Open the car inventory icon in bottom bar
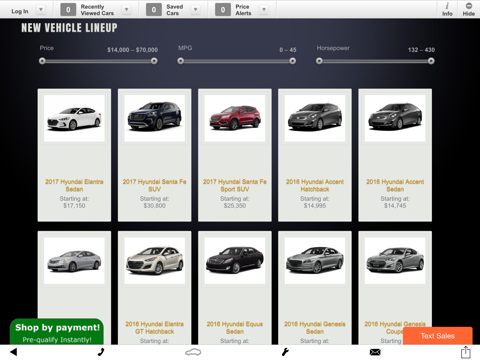Viewport: 480px width, 360px height. pos(193,352)
